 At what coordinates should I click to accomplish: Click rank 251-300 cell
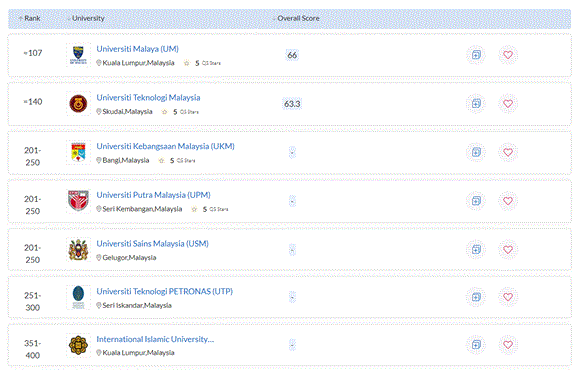(33, 301)
